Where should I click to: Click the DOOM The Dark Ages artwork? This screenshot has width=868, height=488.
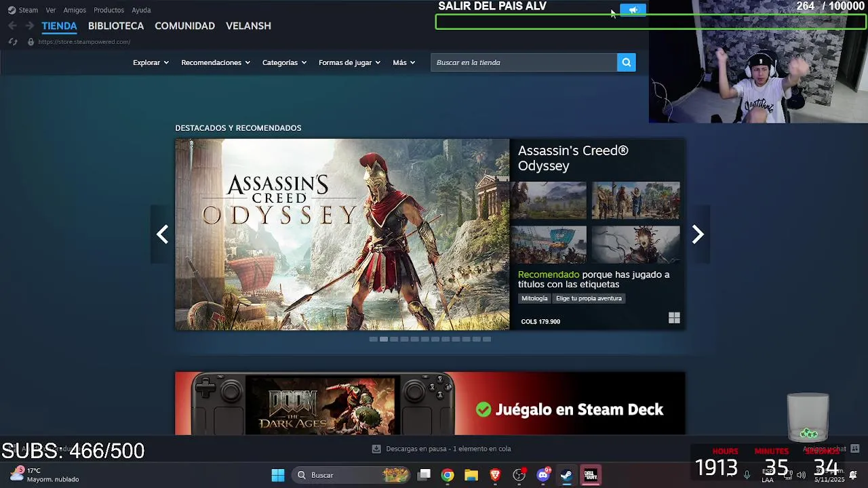point(321,405)
